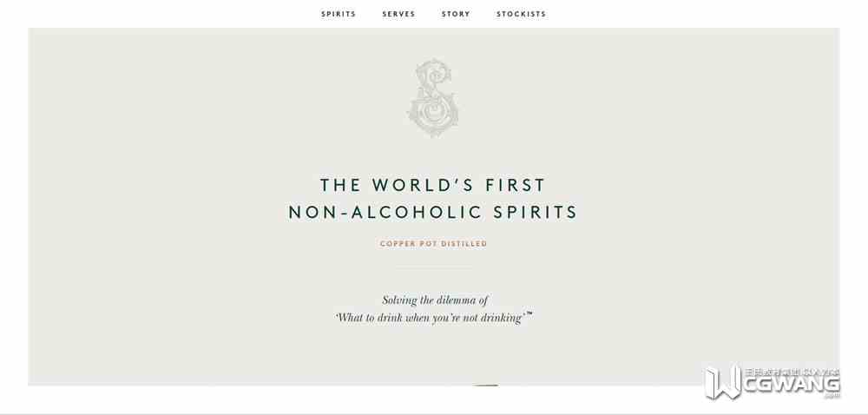
Task: Go to the SERVES menu item
Action: point(398,14)
